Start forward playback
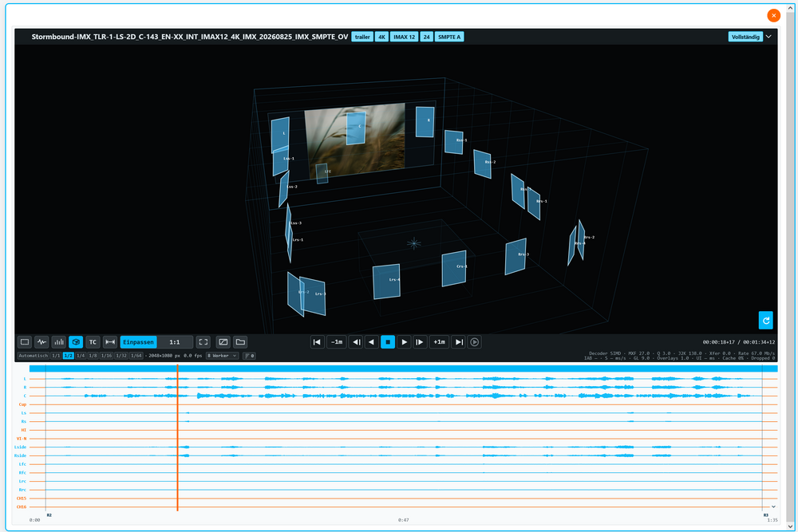The width and height of the screenshot is (798, 532). tap(404, 342)
